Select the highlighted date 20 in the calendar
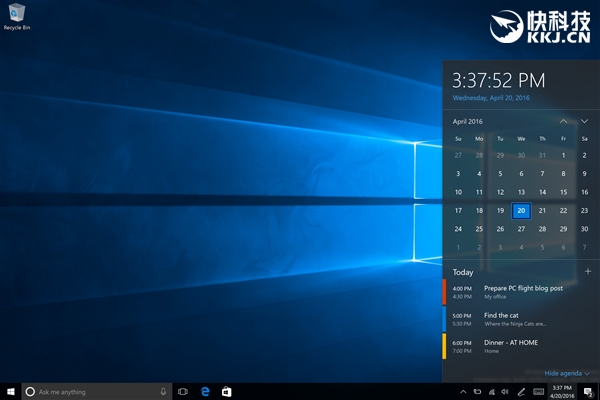The height and width of the screenshot is (400, 600). click(x=521, y=211)
